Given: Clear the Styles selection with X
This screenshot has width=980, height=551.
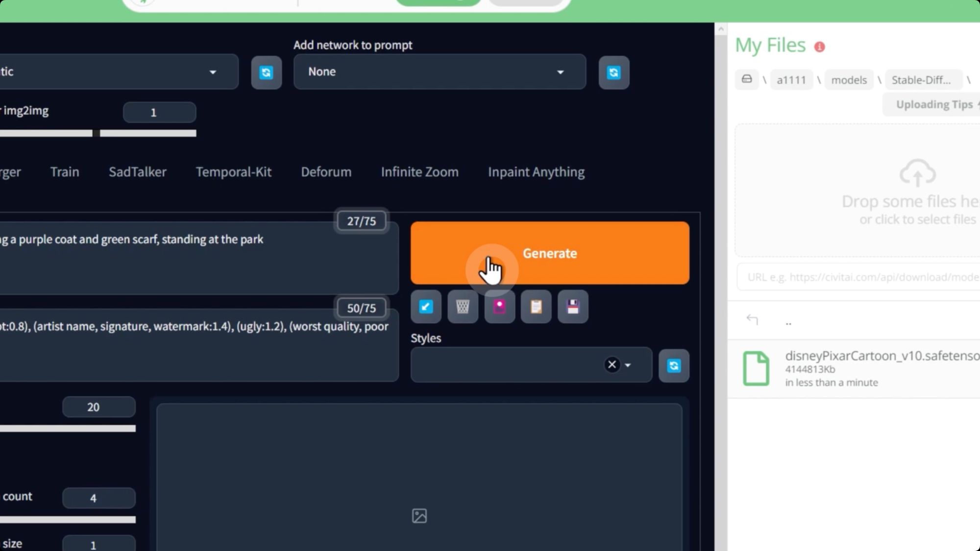Looking at the screenshot, I should click(x=612, y=365).
